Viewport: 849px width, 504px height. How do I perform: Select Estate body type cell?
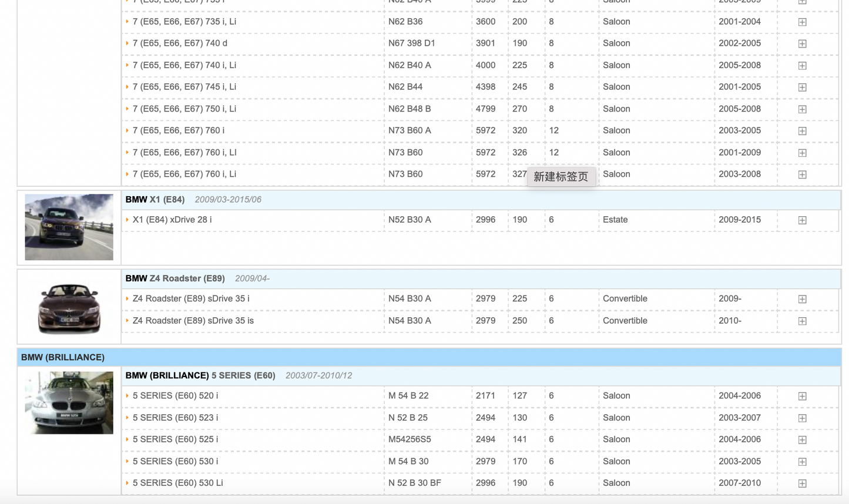click(x=615, y=220)
